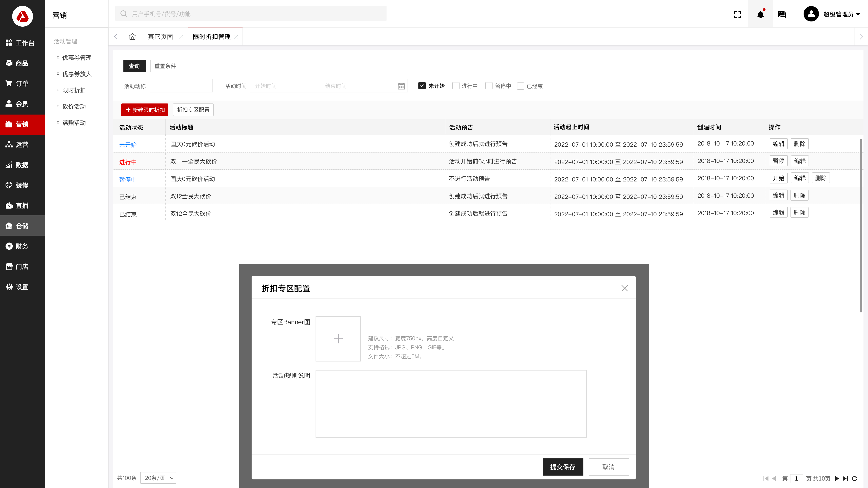Jump to last page icon in pagination

point(845,478)
